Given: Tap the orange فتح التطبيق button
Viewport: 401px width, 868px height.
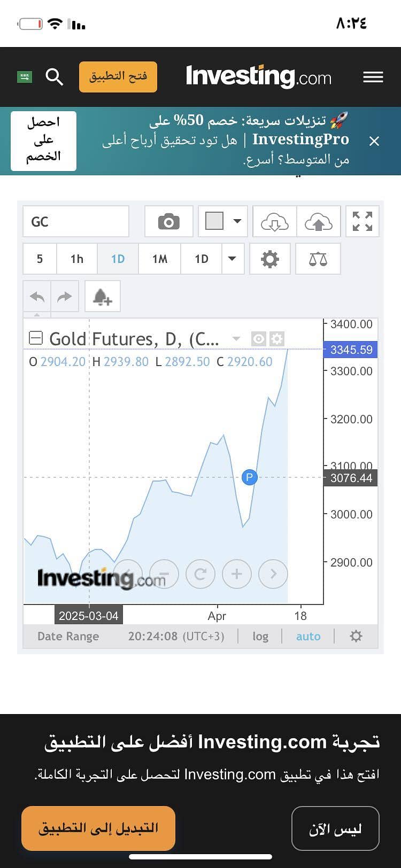Looking at the screenshot, I should pyautogui.click(x=118, y=76).
